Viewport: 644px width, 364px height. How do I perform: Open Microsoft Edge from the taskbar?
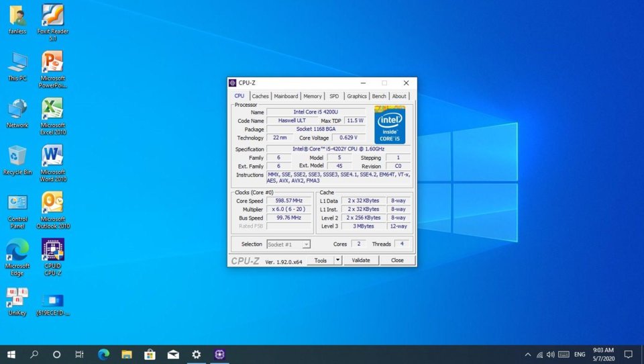(103, 354)
